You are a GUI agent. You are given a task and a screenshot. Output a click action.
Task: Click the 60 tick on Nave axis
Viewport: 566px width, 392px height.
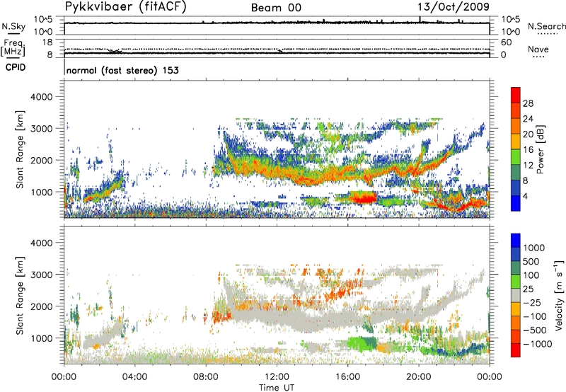506,42
